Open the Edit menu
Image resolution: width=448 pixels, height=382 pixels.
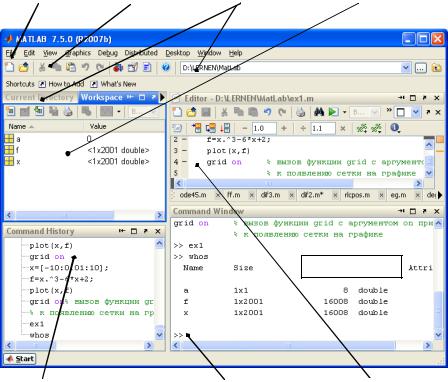point(29,53)
